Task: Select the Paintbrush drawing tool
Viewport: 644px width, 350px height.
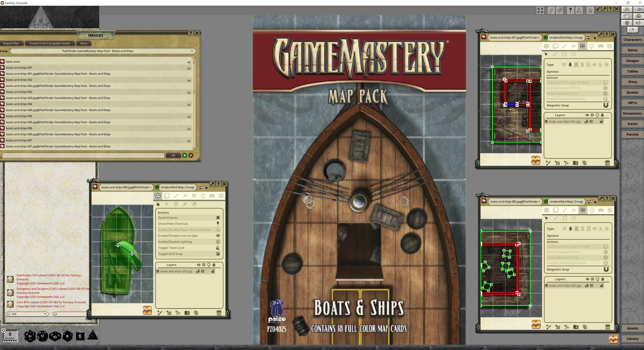Action: (176, 196)
